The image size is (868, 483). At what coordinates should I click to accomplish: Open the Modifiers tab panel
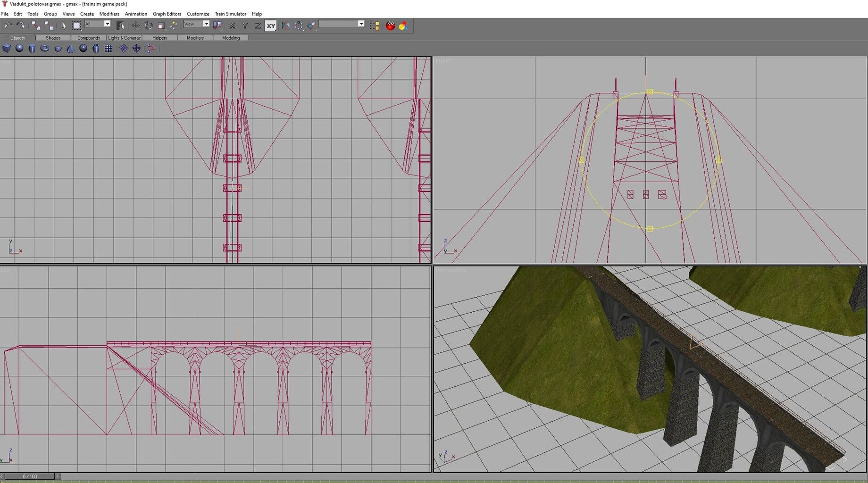tap(195, 38)
